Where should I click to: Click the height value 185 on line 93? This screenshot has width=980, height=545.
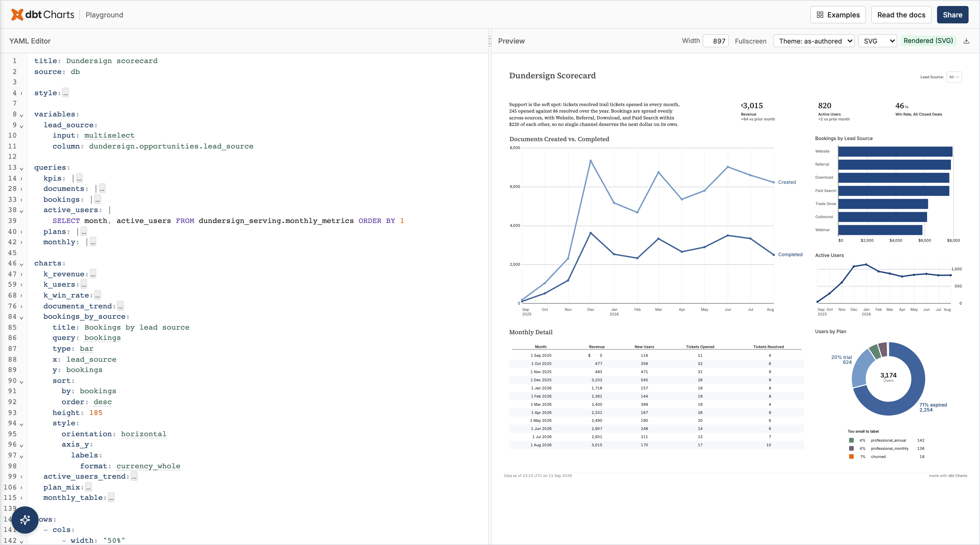[x=95, y=413]
